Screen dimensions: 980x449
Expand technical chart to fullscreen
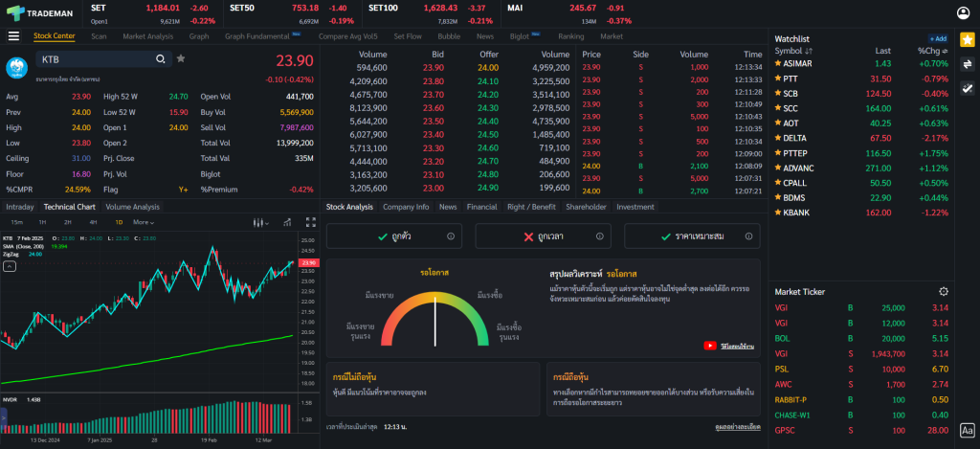(x=309, y=222)
